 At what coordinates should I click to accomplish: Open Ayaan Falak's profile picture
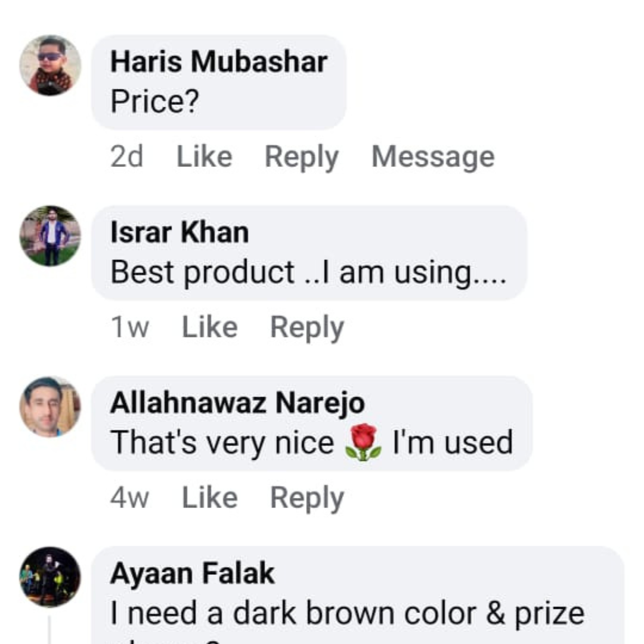[50, 577]
